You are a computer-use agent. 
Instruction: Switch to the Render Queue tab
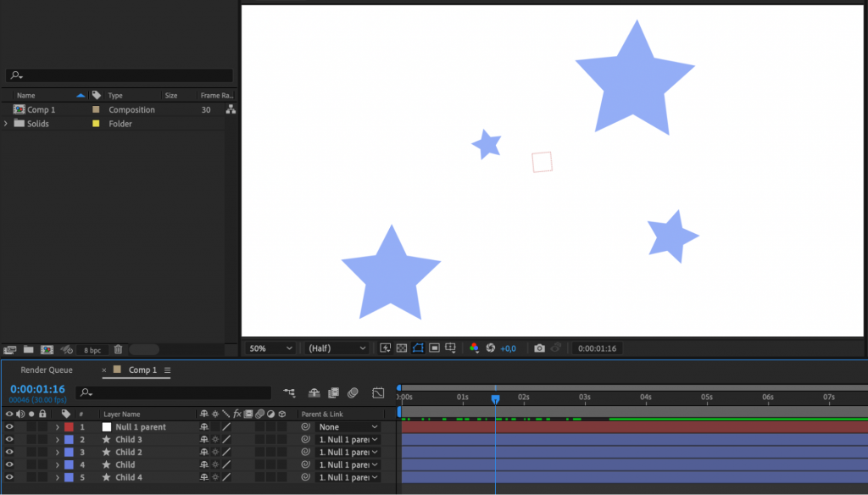coord(47,370)
